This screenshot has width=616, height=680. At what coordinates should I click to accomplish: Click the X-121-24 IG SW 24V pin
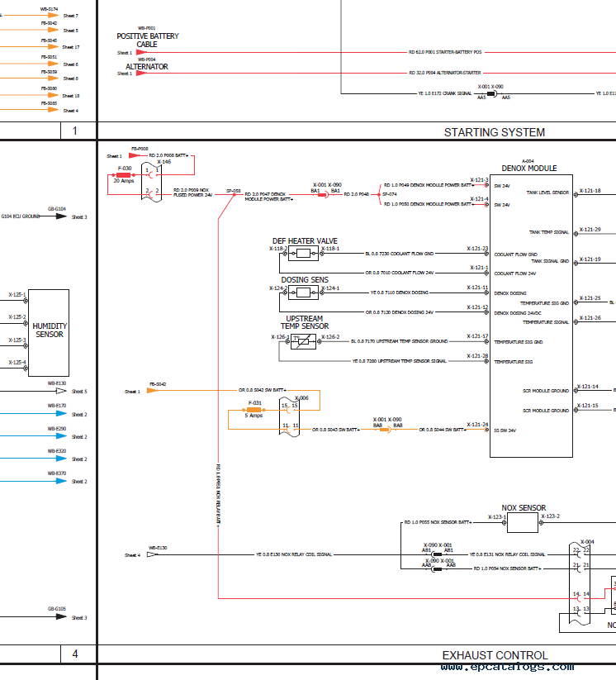coord(486,430)
